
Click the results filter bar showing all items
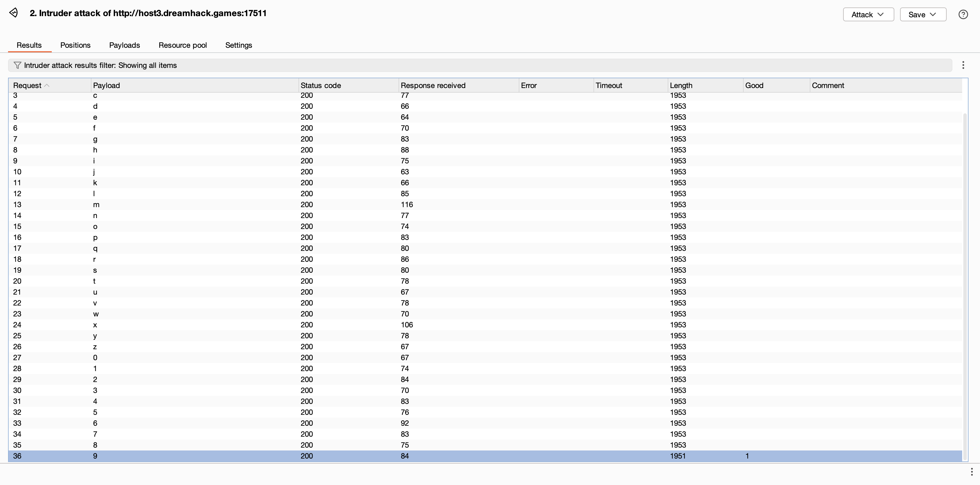480,65
